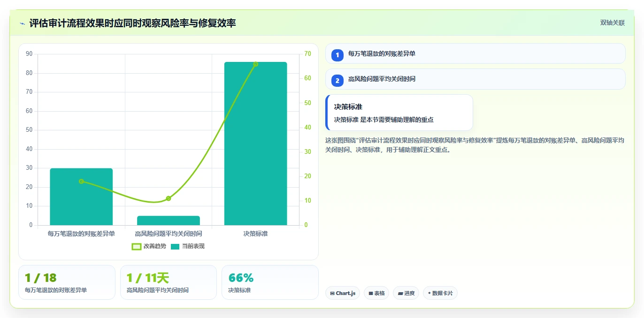
Task: Click the sparkle icon in the 数据卡片 tag
Action: 429,293
